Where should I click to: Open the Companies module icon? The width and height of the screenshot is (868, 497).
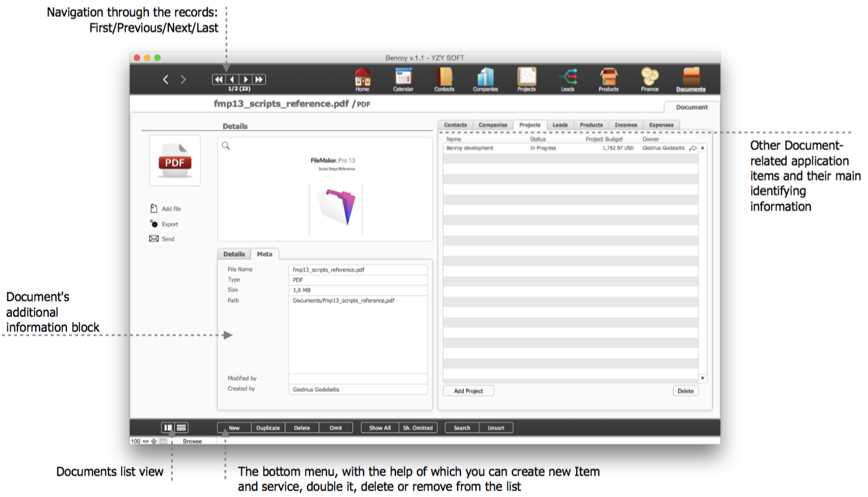(x=485, y=77)
